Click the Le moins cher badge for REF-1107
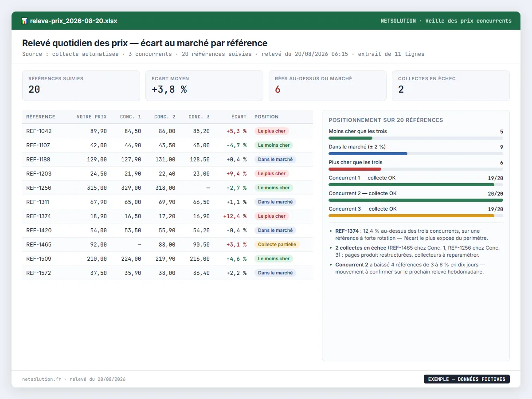 click(274, 145)
